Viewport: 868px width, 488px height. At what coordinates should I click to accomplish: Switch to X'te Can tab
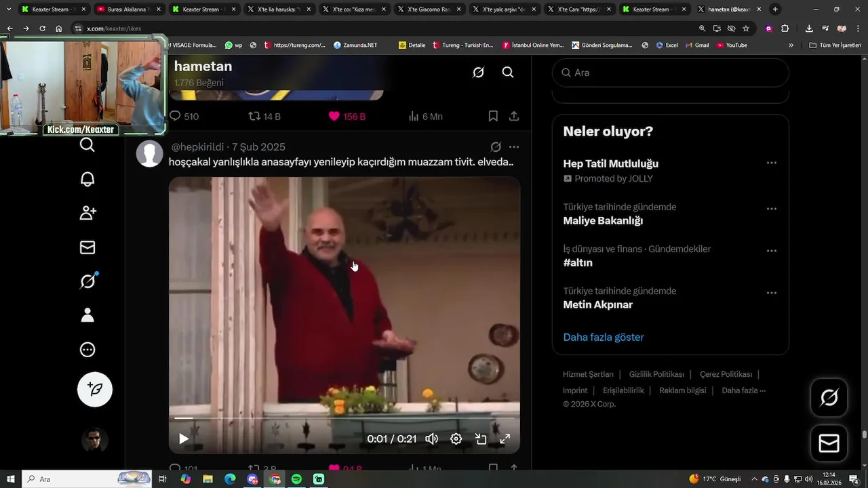point(579,9)
